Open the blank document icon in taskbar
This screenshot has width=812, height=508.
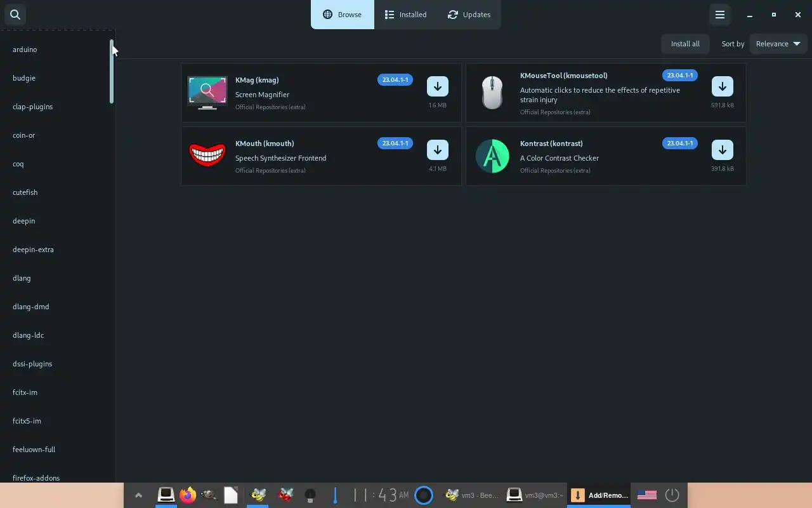pyautogui.click(x=231, y=495)
